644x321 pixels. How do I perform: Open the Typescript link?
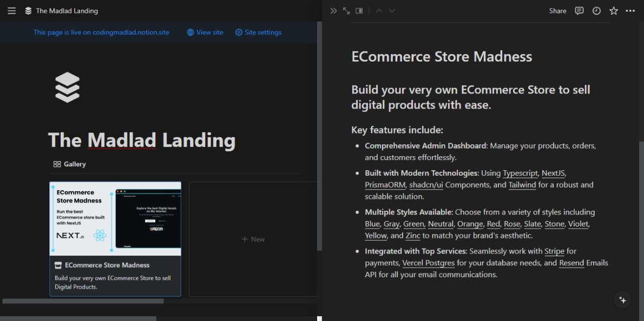(520, 173)
